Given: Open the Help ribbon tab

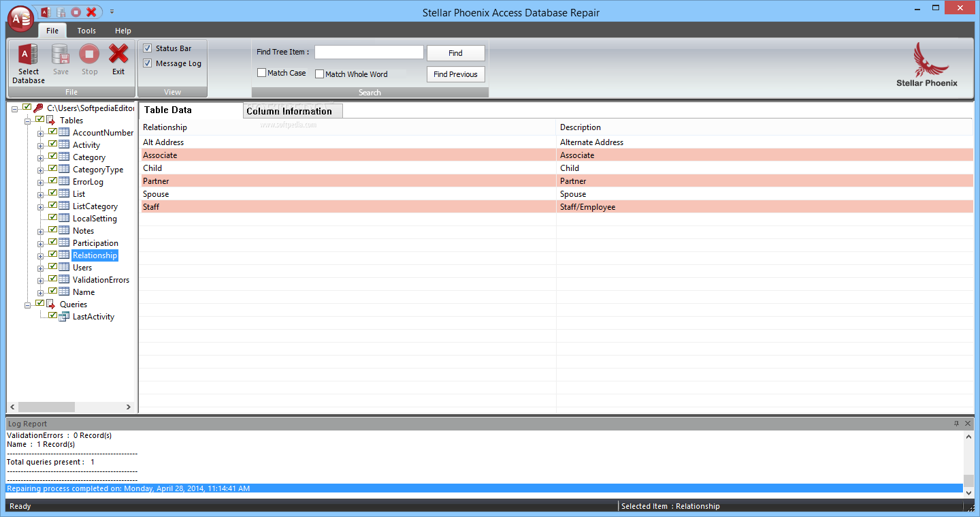Looking at the screenshot, I should (123, 31).
